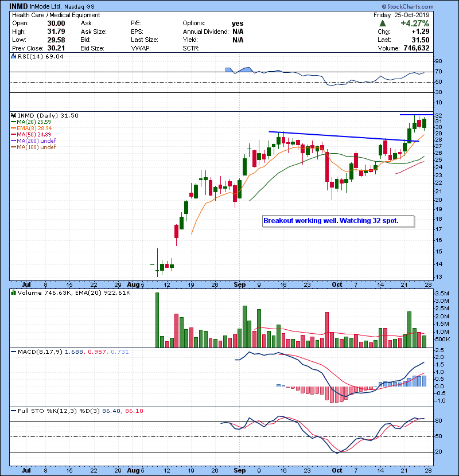Screen dimensions: 459x476
Task: Click the MACD signal 0.957 value
Action: (97, 352)
